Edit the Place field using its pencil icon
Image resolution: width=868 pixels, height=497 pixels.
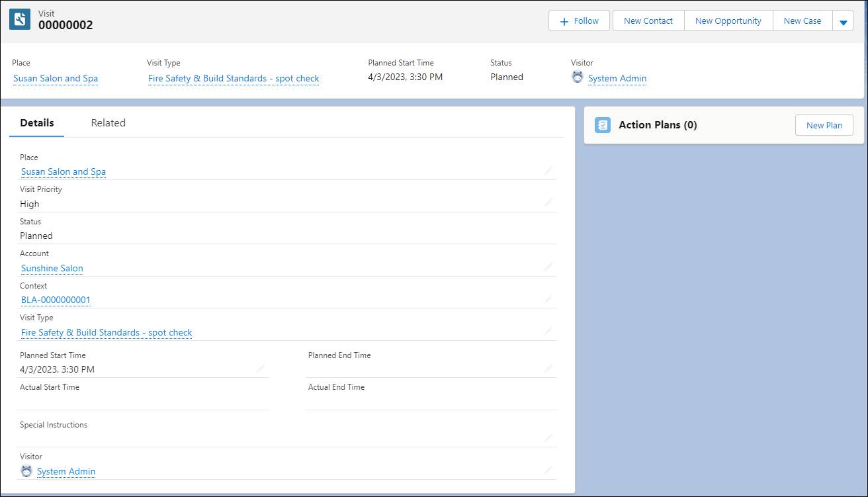point(548,171)
